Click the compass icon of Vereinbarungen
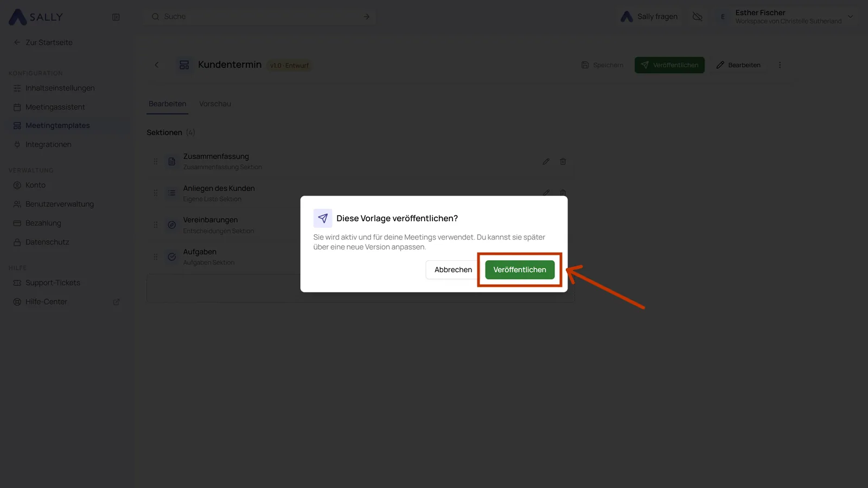 click(x=171, y=225)
